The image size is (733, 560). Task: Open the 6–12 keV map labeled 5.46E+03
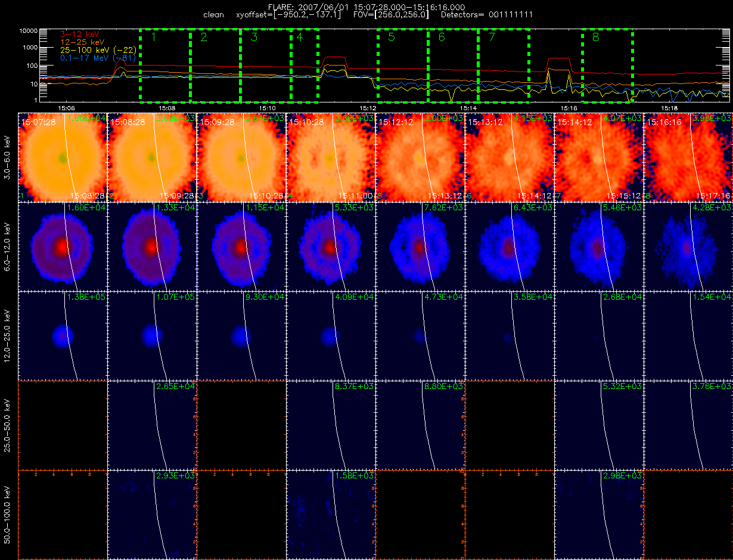599,246
